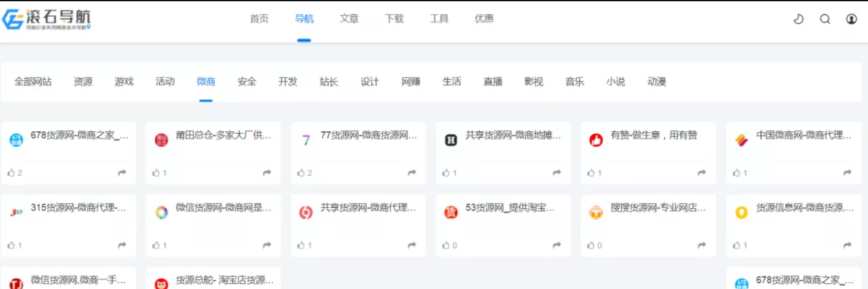Click the 搜搜货源网 orange favicon
Viewport: 868px width, 289px height.
(596, 212)
